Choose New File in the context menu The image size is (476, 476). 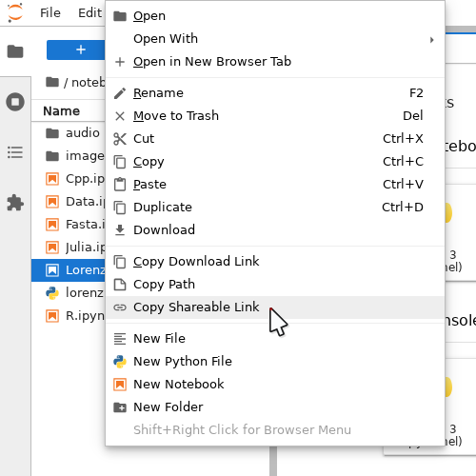click(x=275, y=339)
